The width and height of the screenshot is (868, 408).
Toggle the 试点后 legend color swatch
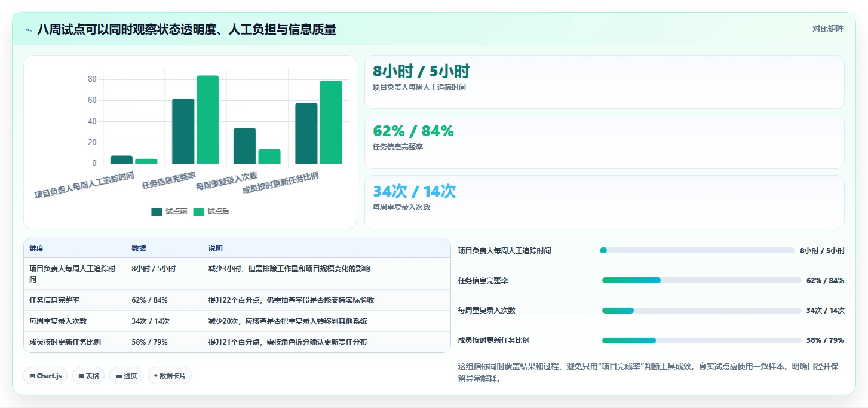click(x=198, y=211)
